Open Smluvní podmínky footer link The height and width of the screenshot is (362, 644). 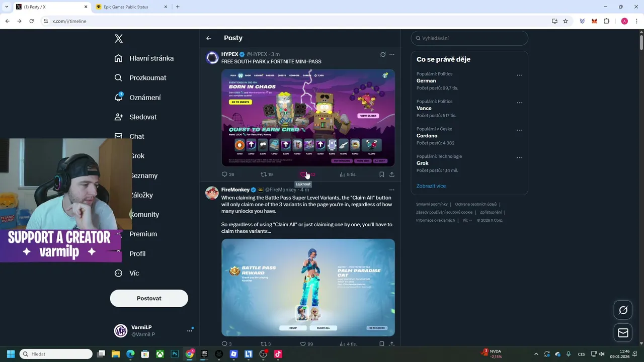coord(432,204)
